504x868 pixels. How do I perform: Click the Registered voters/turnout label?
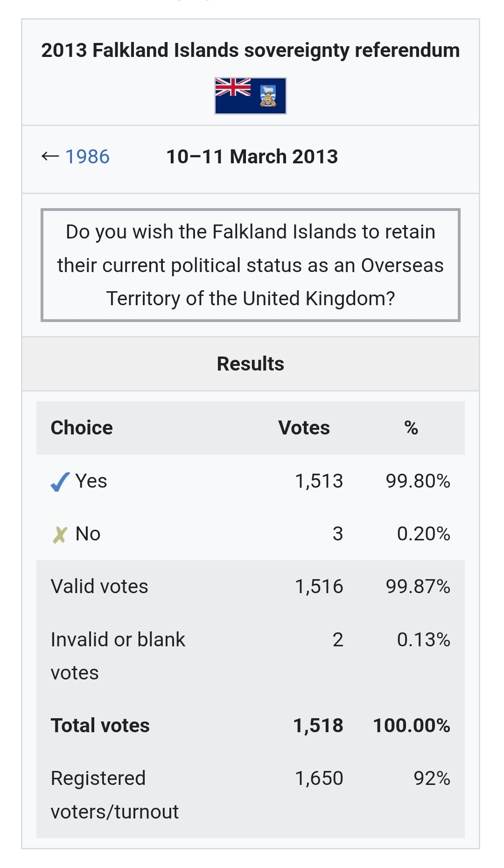pyautogui.click(x=115, y=795)
